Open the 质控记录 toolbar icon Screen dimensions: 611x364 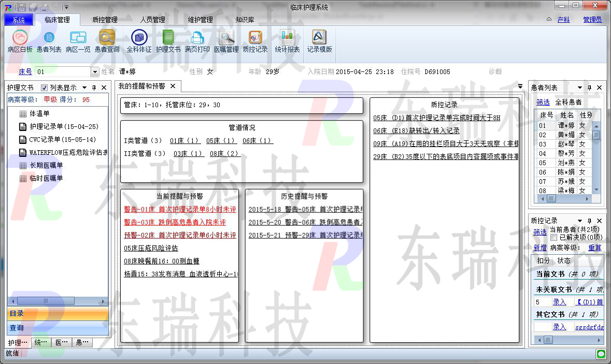[255, 41]
